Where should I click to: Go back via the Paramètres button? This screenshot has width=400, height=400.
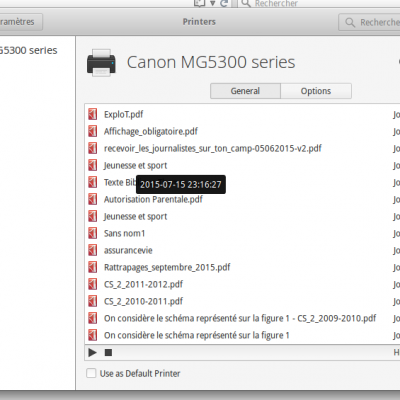pos(21,22)
